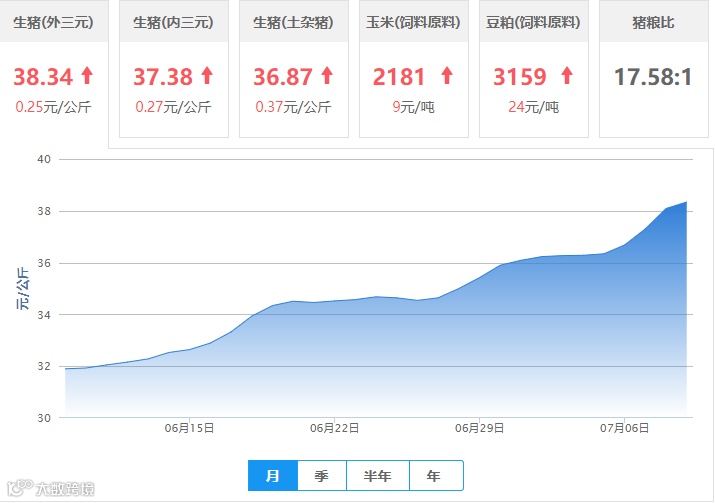Click the 38.34 price value
Viewport: 715px width, 503px height.
click(x=43, y=77)
